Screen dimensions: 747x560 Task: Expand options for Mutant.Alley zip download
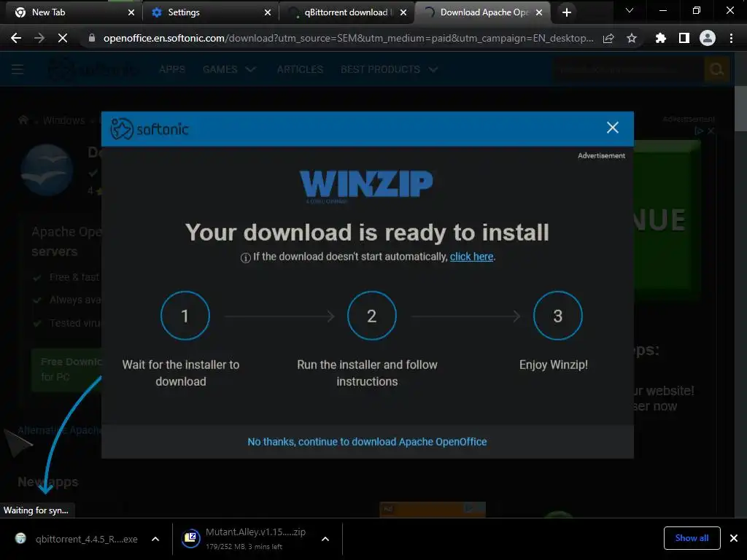tap(325, 539)
